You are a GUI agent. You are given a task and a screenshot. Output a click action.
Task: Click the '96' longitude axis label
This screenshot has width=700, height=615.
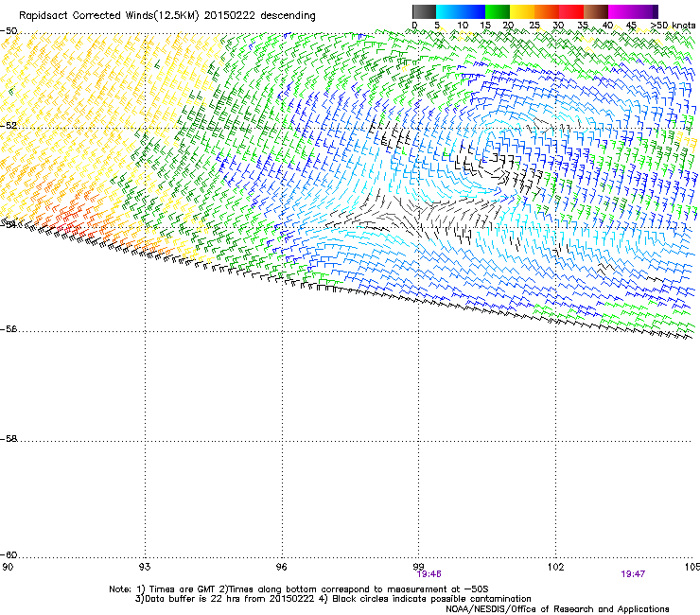[282, 567]
